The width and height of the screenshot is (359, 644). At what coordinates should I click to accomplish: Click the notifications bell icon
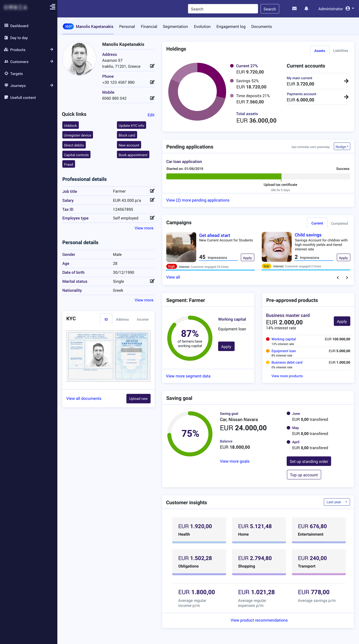(306, 8)
